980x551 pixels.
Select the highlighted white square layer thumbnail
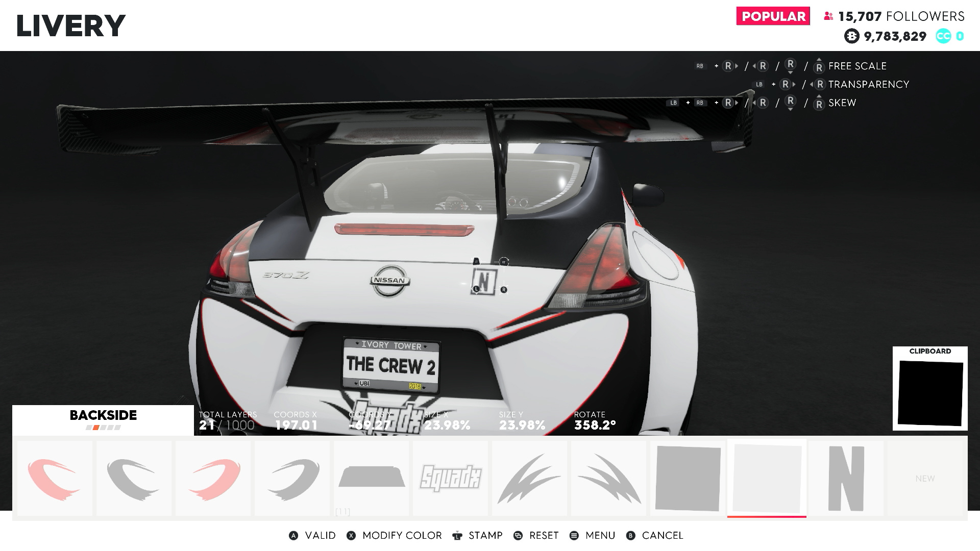pos(767,479)
